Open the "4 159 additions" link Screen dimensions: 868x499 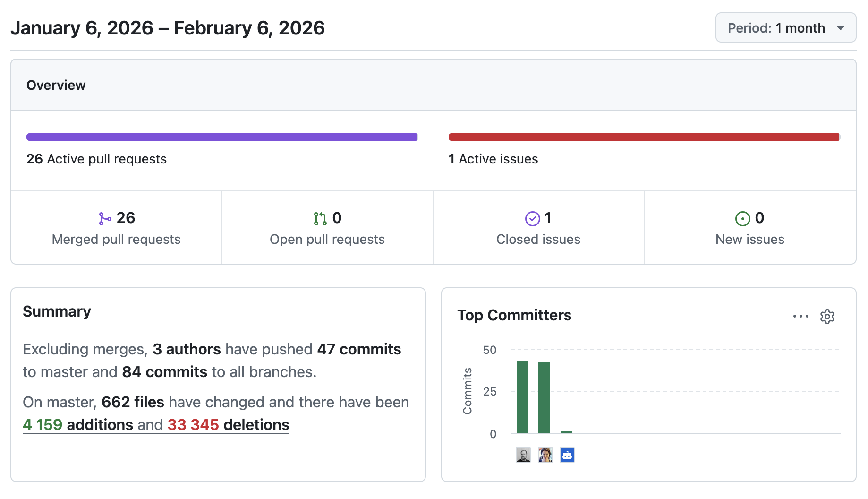(43, 424)
